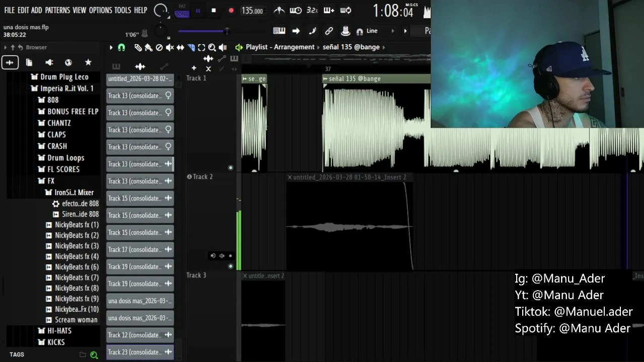
Task: Click the loop recording icon
Action: click(346, 10)
